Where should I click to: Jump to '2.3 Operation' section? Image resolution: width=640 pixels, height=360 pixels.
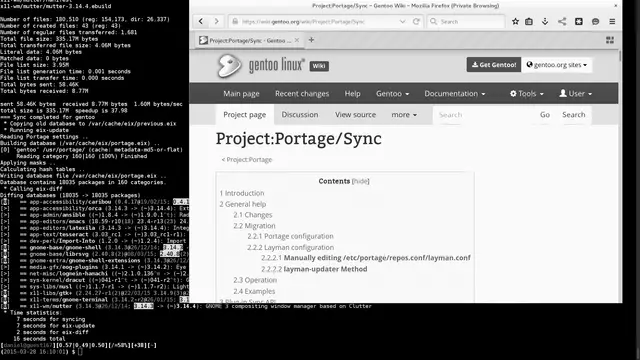pyautogui.click(x=255, y=280)
